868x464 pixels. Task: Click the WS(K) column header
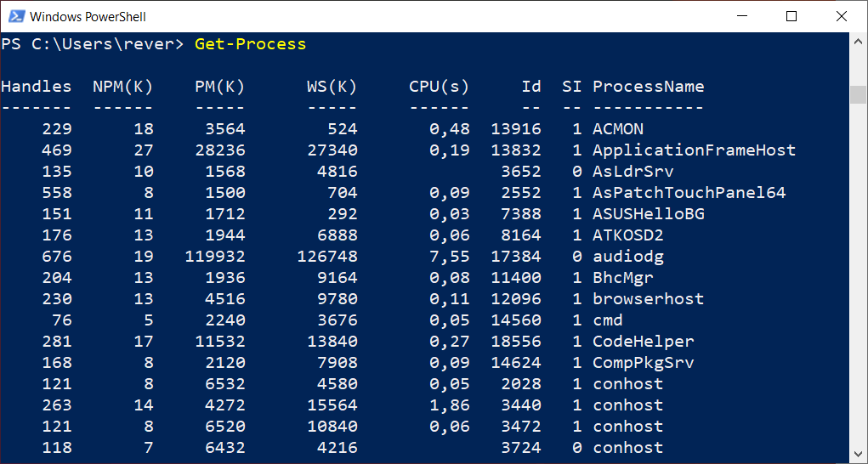[x=332, y=87]
